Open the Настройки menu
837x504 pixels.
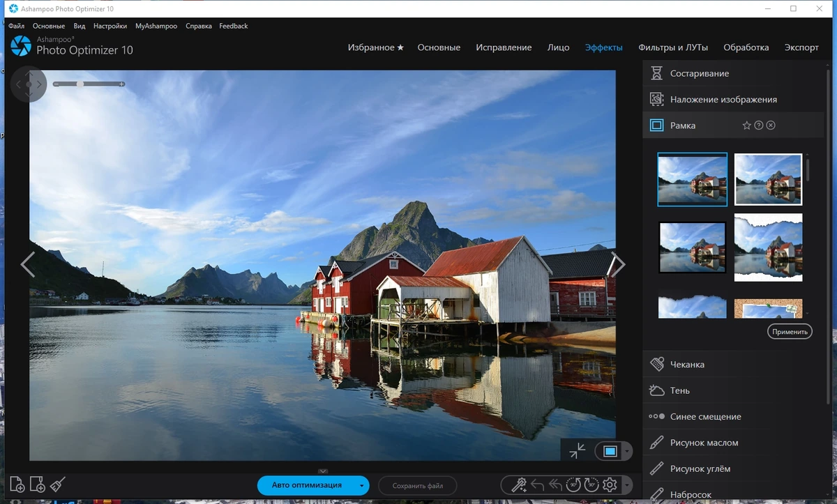pos(110,26)
